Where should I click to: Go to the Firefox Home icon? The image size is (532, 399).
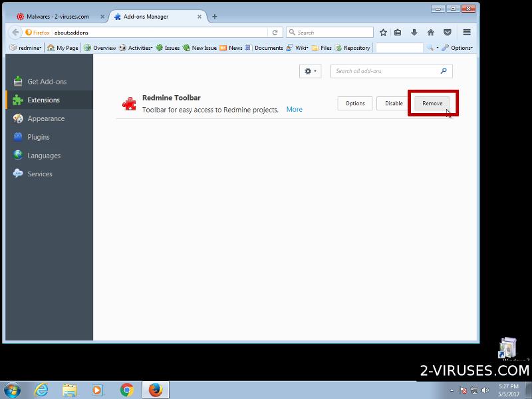click(x=431, y=32)
